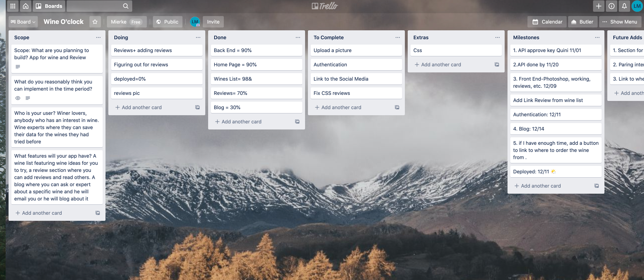Open card Home Page = 90%
The height and width of the screenshot is (280, 644).
tap(257, 65)
